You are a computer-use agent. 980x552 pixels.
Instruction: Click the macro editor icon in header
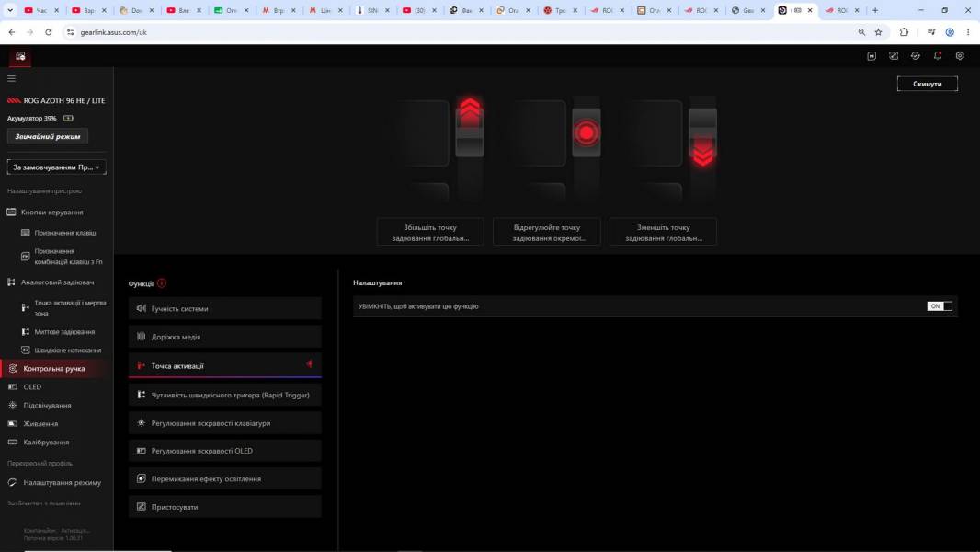tap(894, 55)
